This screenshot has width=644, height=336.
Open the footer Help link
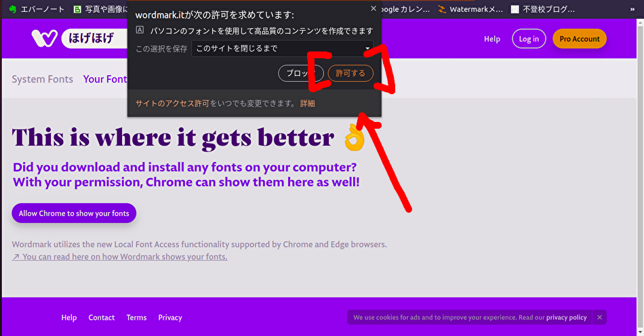(x=69, y=318)
